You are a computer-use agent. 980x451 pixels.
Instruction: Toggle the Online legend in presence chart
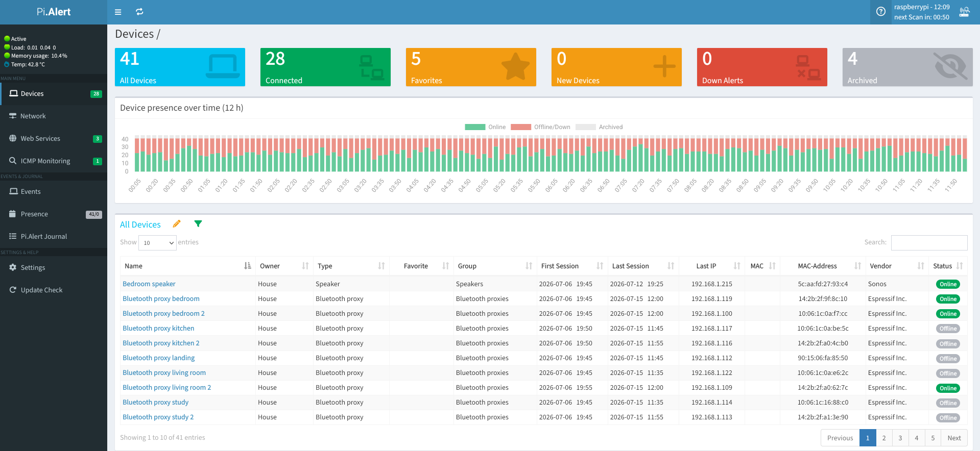(485, 127)
